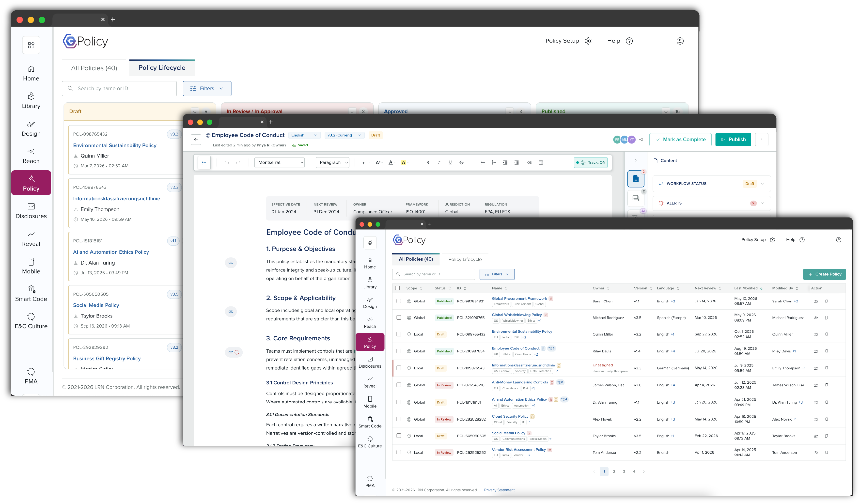This screenshot has height=504, width=861.
Task: Check the select-all checkbox in table header
Action: pyautogui.click(x=397, y=288)
